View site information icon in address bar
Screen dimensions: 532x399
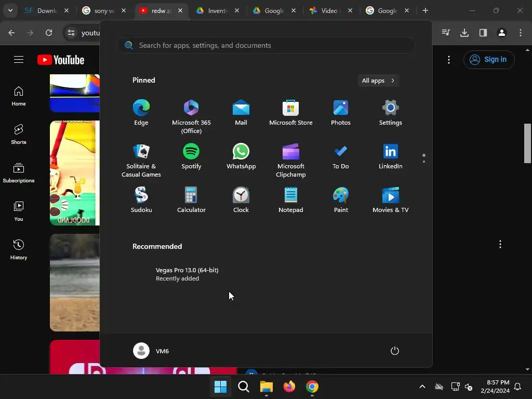click(71, 33)
